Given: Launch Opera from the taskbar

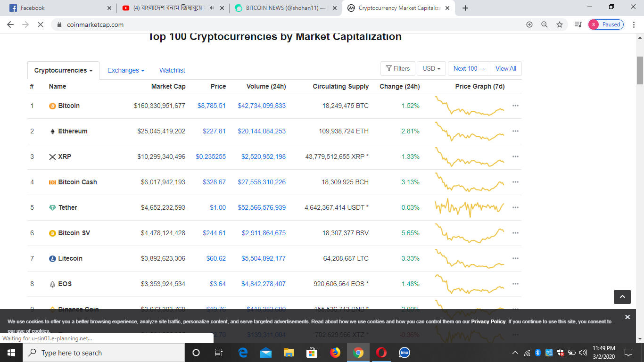Looking at the screenshot, I should (381, 353).
